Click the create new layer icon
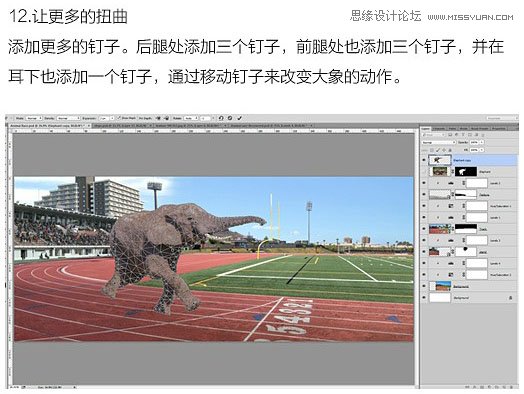The width and height of the screenshot is (524, 394). (504, 387)
